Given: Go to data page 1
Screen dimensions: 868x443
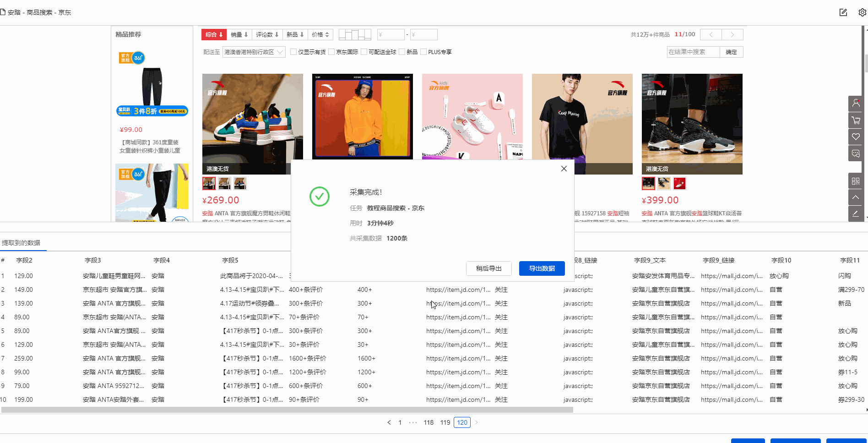Looking at the screenshot, I should click(x=400, y=422).
